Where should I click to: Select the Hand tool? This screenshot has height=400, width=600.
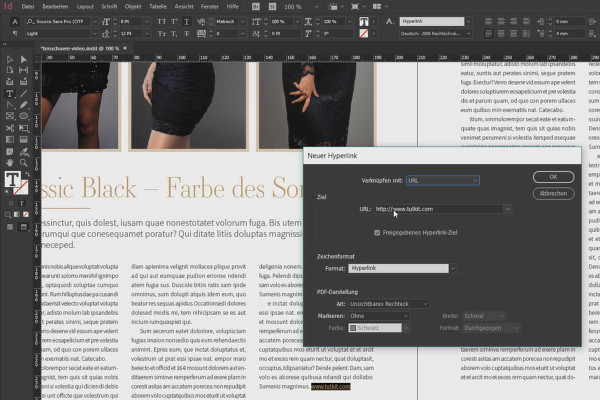tap(10, 163)
